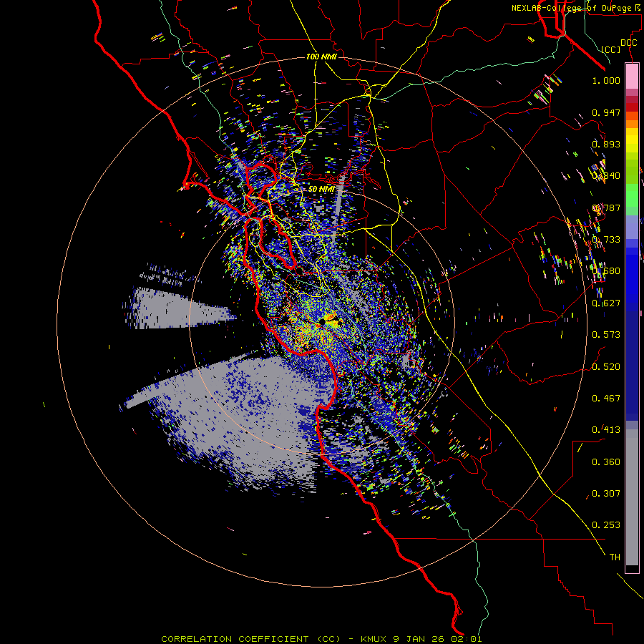Click the 0.413 scale value

coord(606,430)
